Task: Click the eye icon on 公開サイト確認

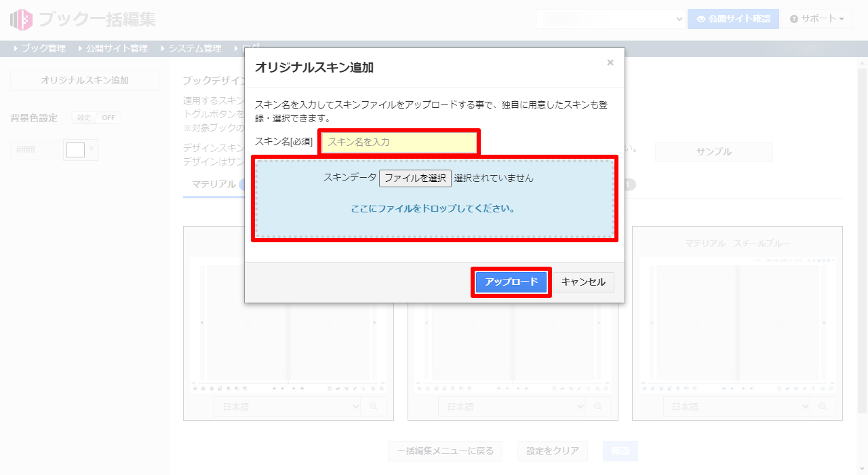Action: click(x=700, y=18)
